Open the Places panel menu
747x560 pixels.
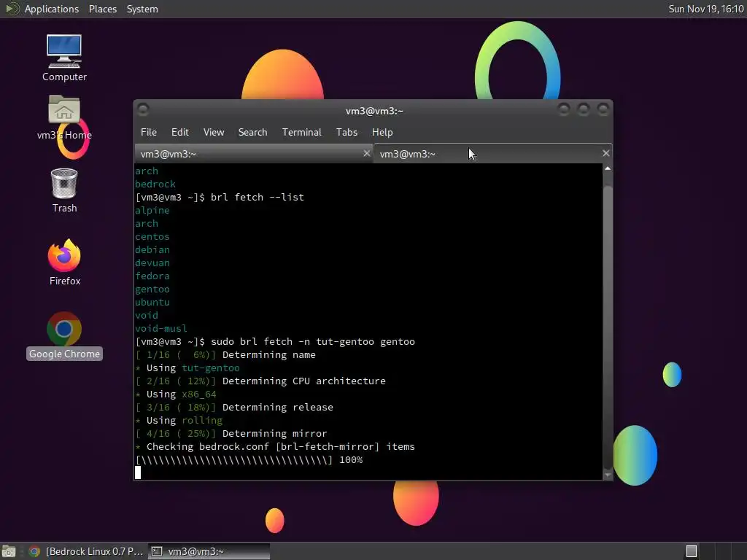click(102, 9)
